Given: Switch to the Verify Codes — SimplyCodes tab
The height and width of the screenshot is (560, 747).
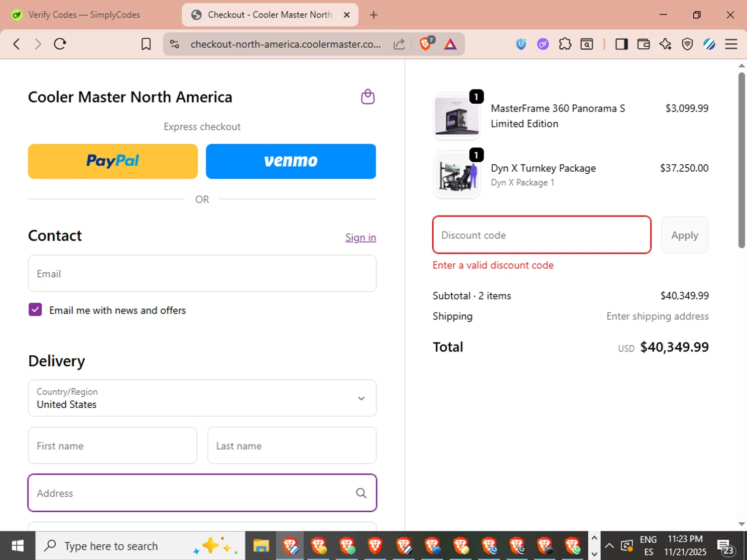Looking at the screenshot, I should click(x=85, y=15).
